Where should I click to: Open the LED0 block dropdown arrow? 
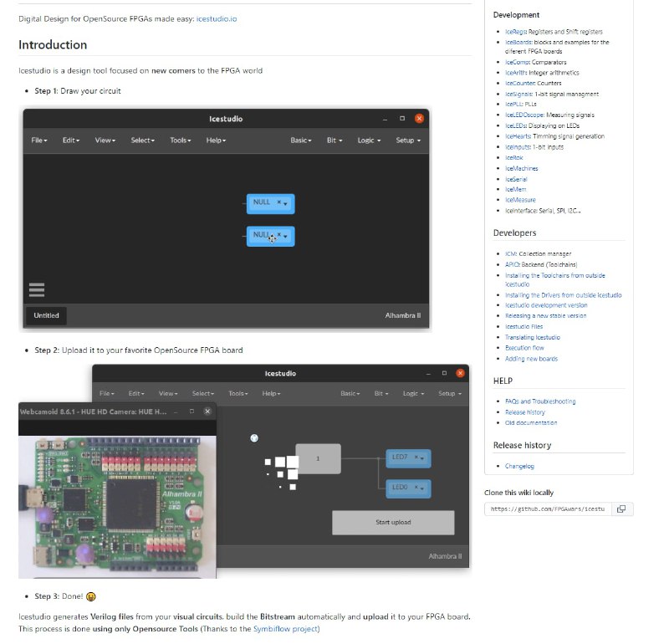point(423,488)
